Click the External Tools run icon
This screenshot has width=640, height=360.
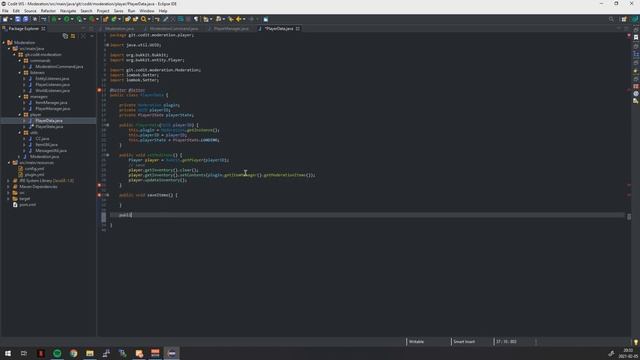pos(92,19)
